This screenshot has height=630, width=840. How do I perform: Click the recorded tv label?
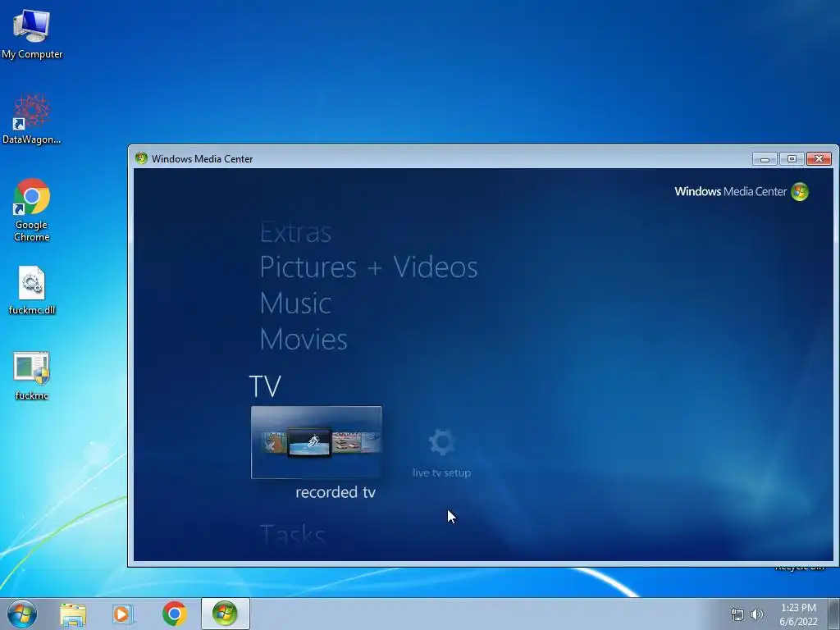pyautogui.click(x=336, y=492)
